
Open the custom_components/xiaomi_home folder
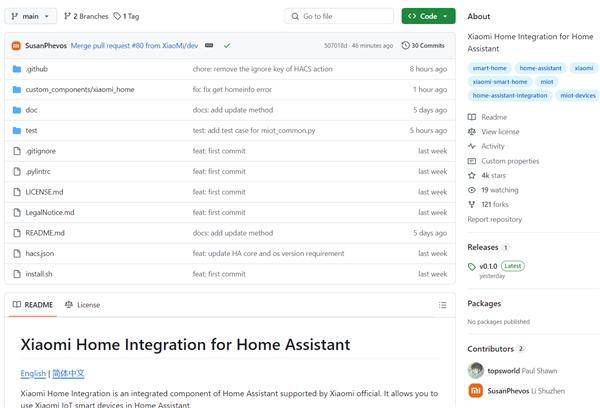tap(80, 90)
